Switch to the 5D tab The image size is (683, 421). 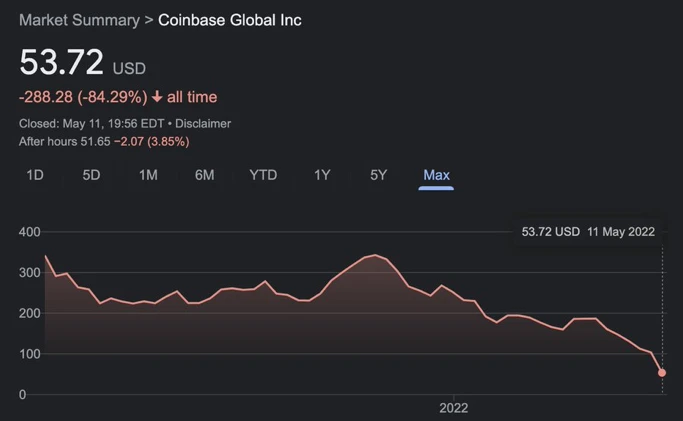[x=91, y=175]
